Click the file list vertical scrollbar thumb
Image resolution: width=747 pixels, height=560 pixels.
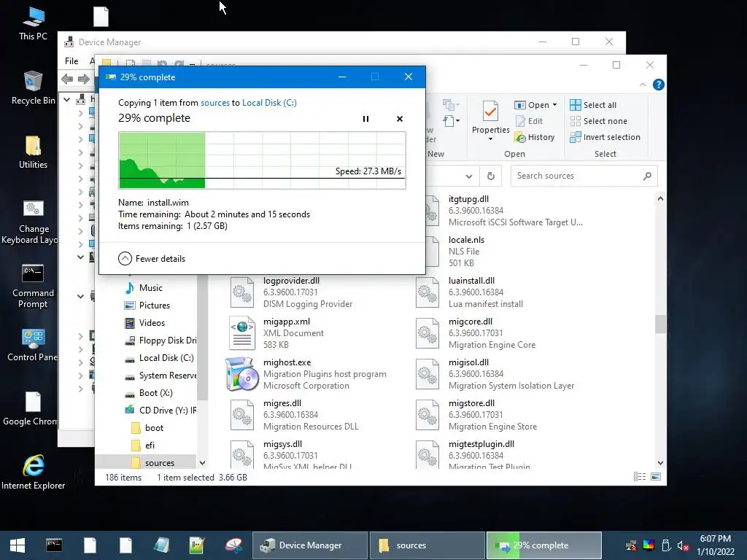tap(660, 324)
